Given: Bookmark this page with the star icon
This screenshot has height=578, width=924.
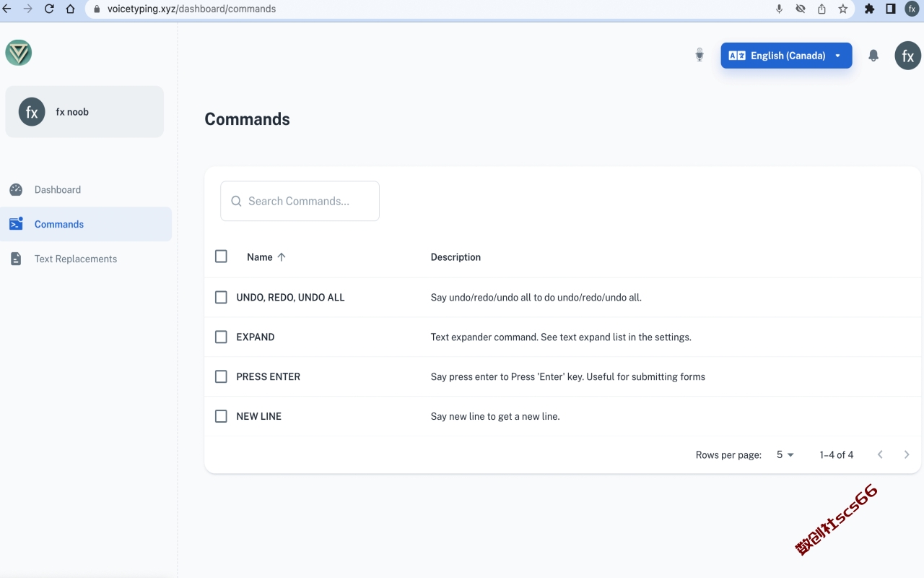Looking at the screenshot, I should [842, 9].
